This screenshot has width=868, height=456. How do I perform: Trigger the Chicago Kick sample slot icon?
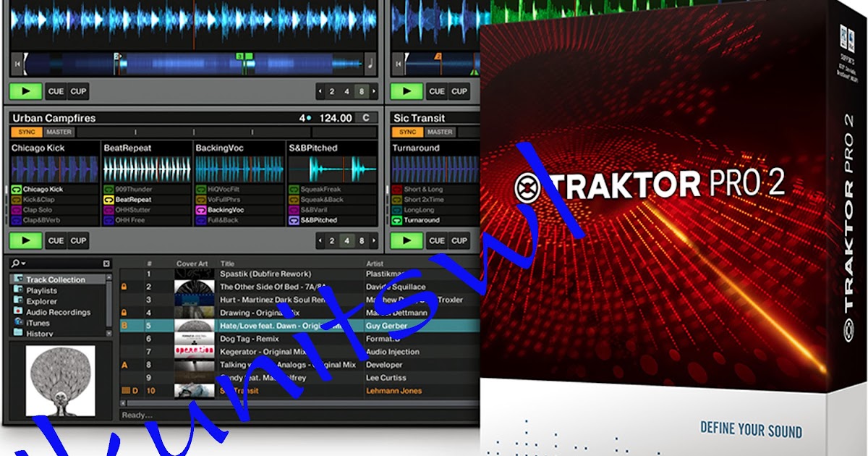coord(17,190)
